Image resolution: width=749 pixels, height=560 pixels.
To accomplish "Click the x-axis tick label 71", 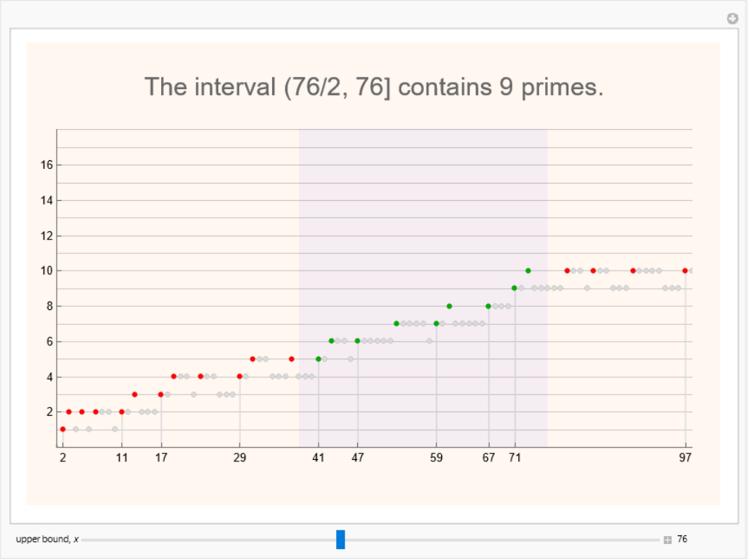I will (515, 458).
